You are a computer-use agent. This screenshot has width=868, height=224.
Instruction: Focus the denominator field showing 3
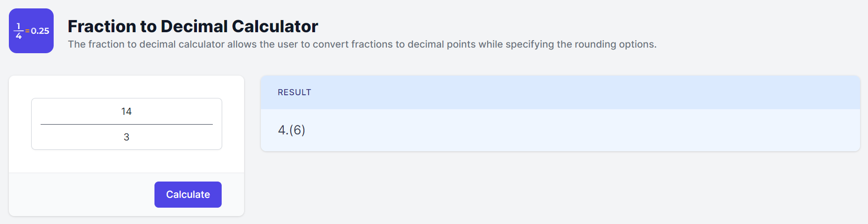pos(126,137)
